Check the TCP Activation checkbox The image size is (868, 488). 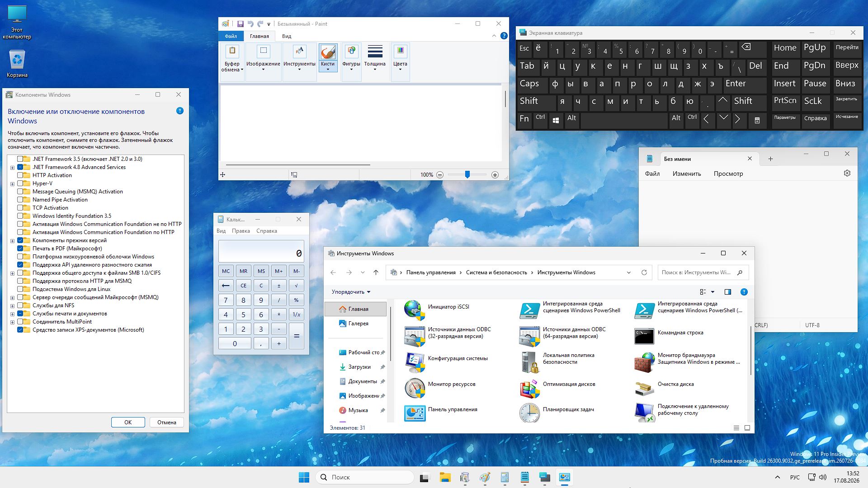pos(20,208)
